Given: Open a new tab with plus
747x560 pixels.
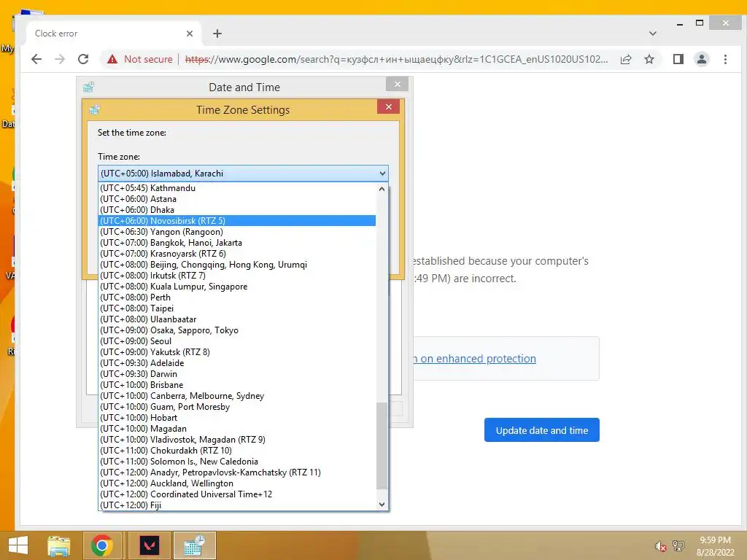Looking at the screenshot, I should point(217,34).
